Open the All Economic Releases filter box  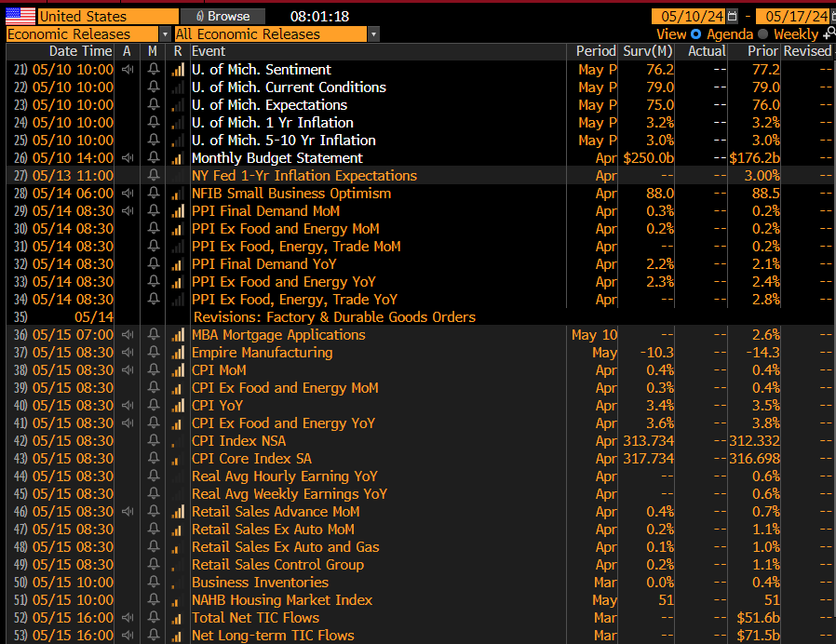coord(271,34)
